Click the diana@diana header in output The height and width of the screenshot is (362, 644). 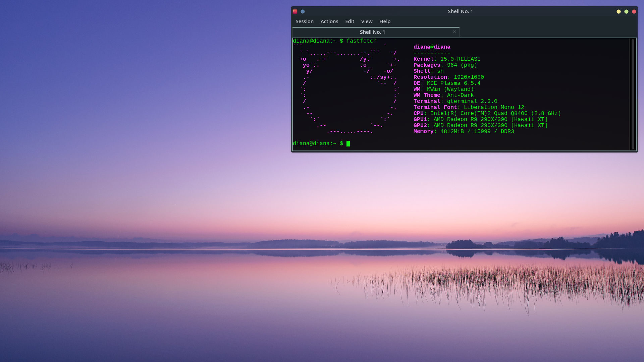coord(432,47)
